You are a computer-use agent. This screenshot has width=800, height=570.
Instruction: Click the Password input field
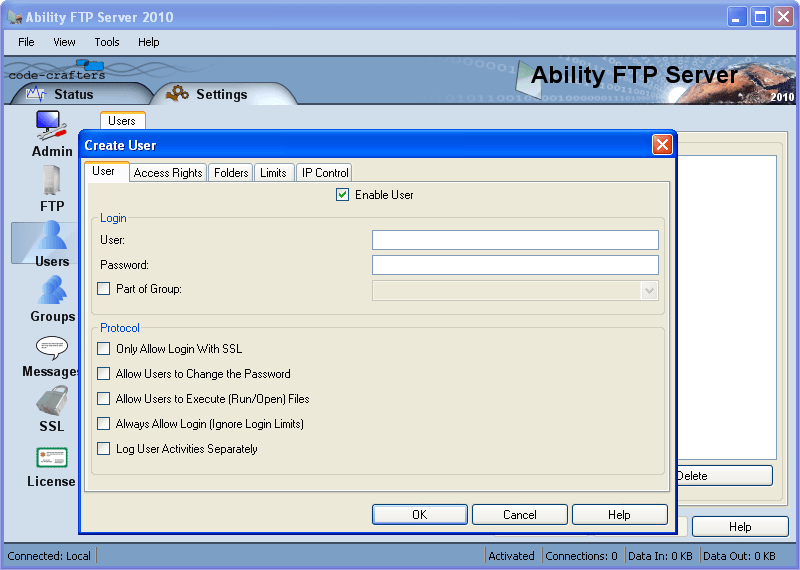pos(515,265)
